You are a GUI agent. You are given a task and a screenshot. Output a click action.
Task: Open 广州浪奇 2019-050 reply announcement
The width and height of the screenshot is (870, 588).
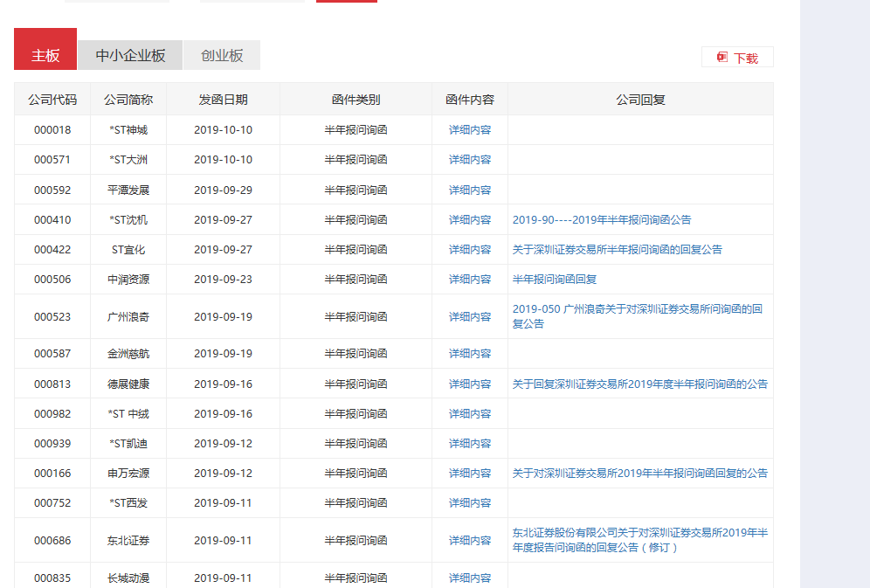[639, 316]
